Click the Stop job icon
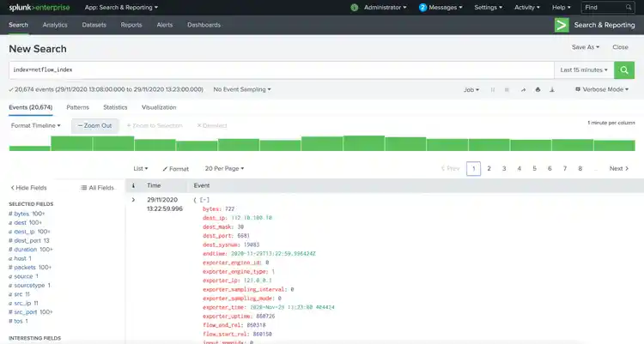This screenshot has height=344, width=644. pos(507,89)
